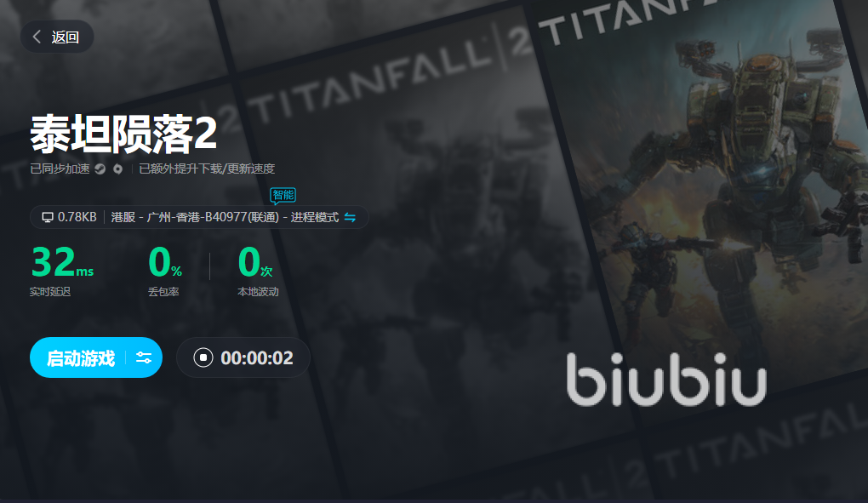Click the 00:00:02 acceleration timer

coord(257,358)
